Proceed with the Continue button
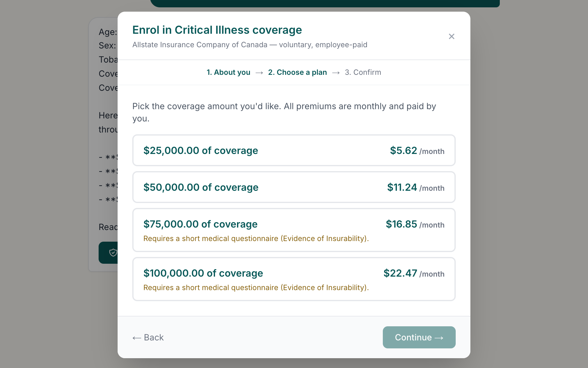 419,337
